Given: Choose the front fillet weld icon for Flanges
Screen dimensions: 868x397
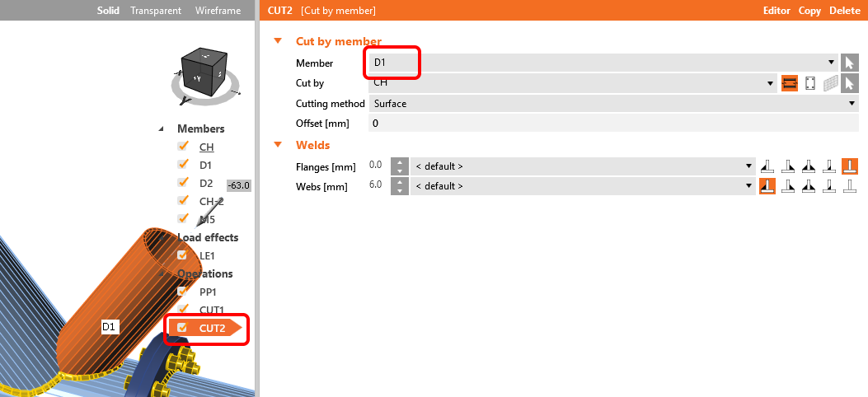Looking at the screenshot, I should [x=767, y=166].
